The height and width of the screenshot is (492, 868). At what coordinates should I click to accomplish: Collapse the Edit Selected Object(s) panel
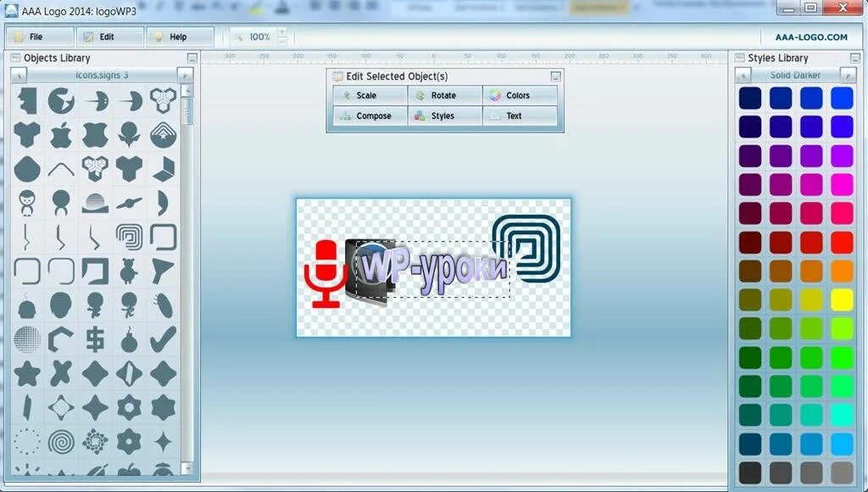click(556, 76)
